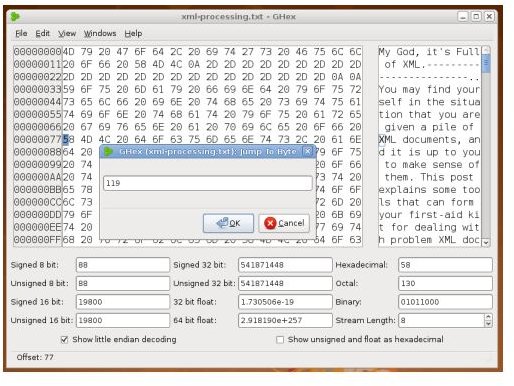
Task: Select highlighted byte 58 at offset 00000077
Action: (68, 139)
